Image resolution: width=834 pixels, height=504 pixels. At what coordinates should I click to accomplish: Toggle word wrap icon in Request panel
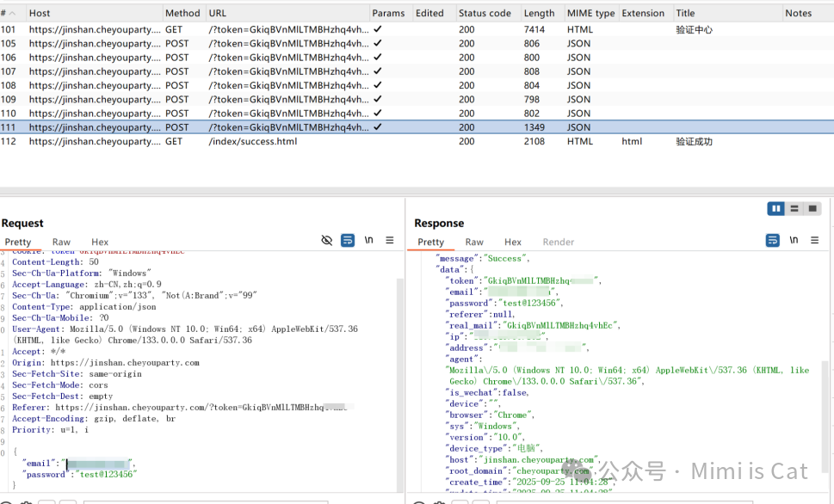(348, 240)
